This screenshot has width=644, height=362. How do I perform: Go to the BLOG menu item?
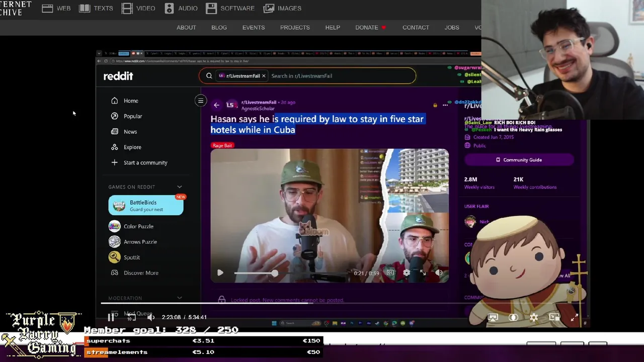pyautogui.click(x=219, y=27)
